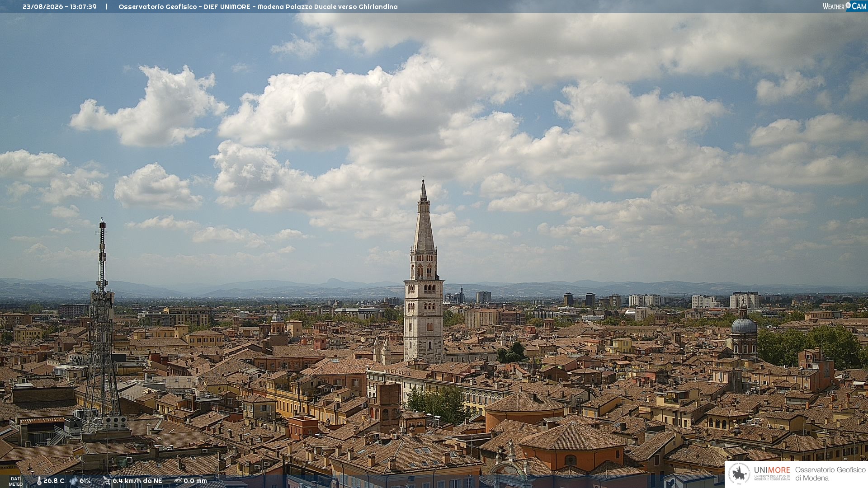
Task: Click the rain umbrella precipitation icon
Action: click(178, 481)
